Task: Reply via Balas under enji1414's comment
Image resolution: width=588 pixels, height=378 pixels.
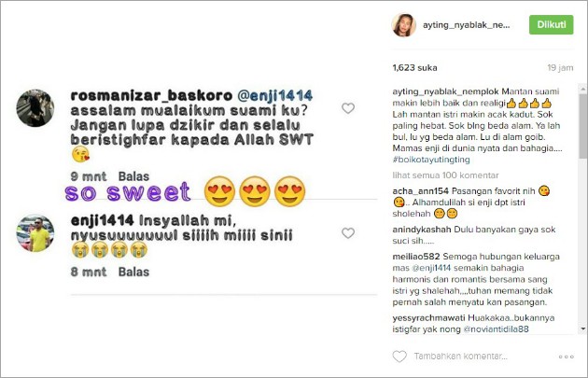Action: click(x=133, y=272)
